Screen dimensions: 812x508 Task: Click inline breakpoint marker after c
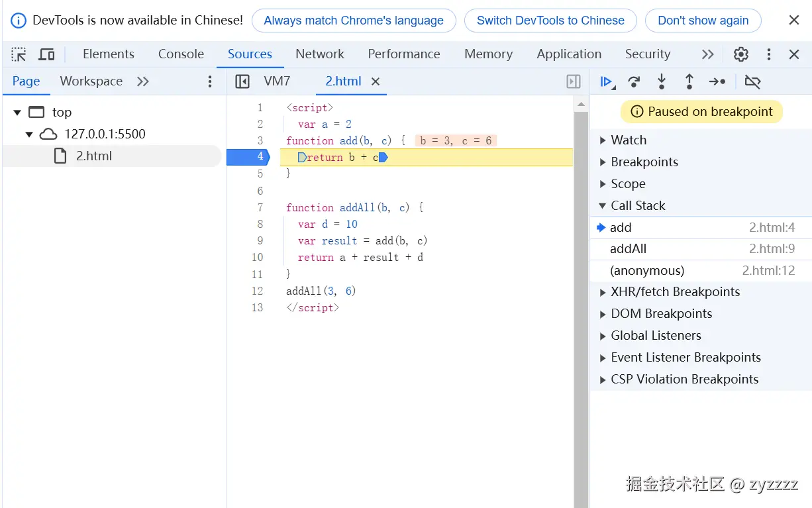click(383, 158)
